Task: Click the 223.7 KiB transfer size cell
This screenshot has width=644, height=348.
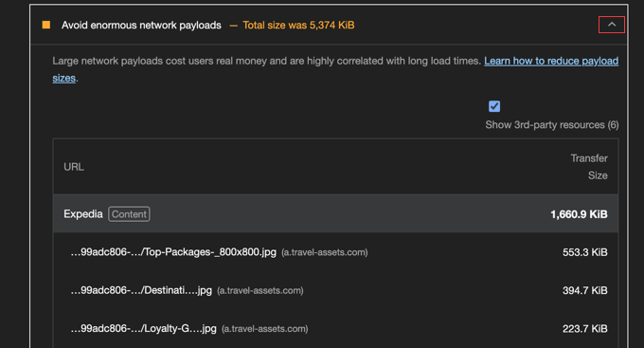Action: tap(585, 329)
